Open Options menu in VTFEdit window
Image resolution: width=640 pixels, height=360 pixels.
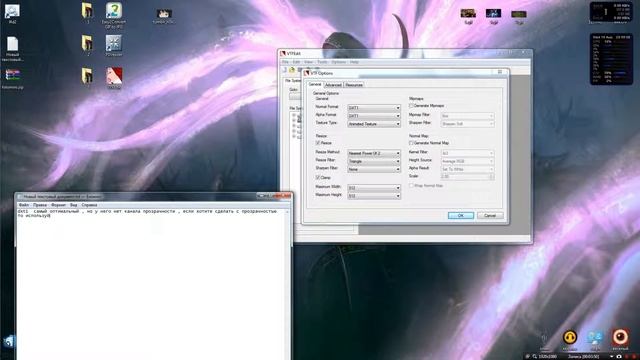coord(338,62)
